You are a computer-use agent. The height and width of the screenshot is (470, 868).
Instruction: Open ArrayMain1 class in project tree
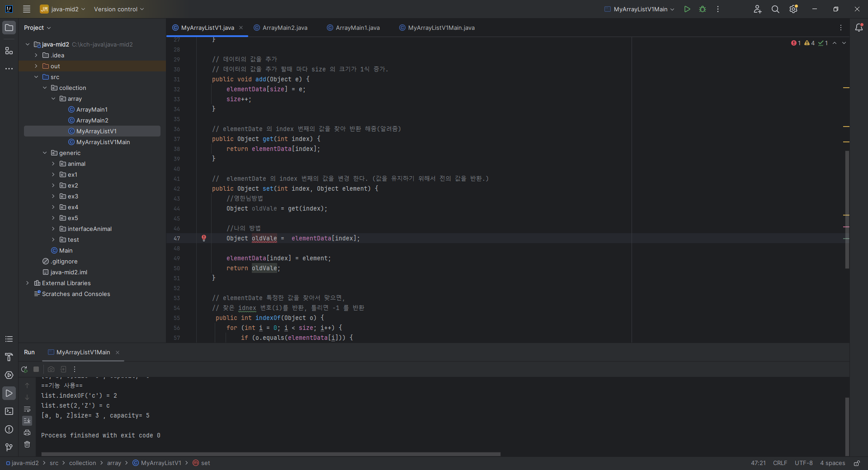coord(92,109)
